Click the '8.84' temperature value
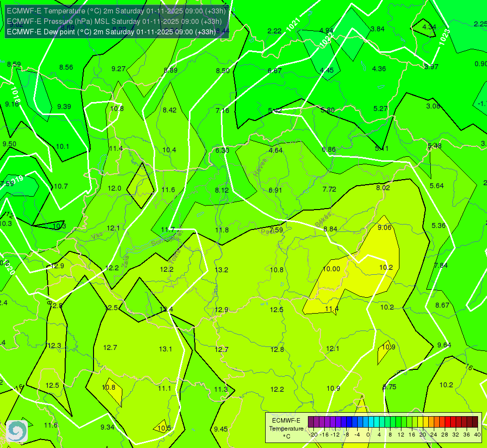This screenshot has width=487, height=448. (x=330, y=229)
